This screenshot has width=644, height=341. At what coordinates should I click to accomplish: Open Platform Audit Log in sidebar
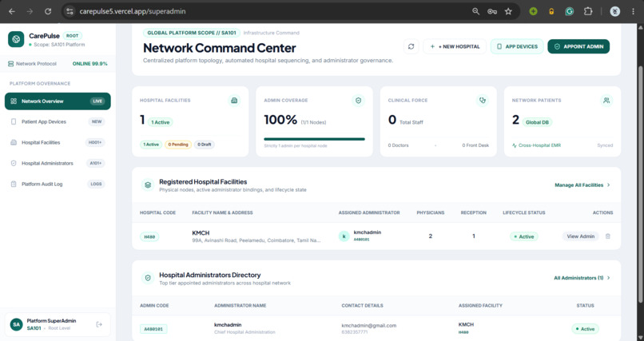pos(58,184)
